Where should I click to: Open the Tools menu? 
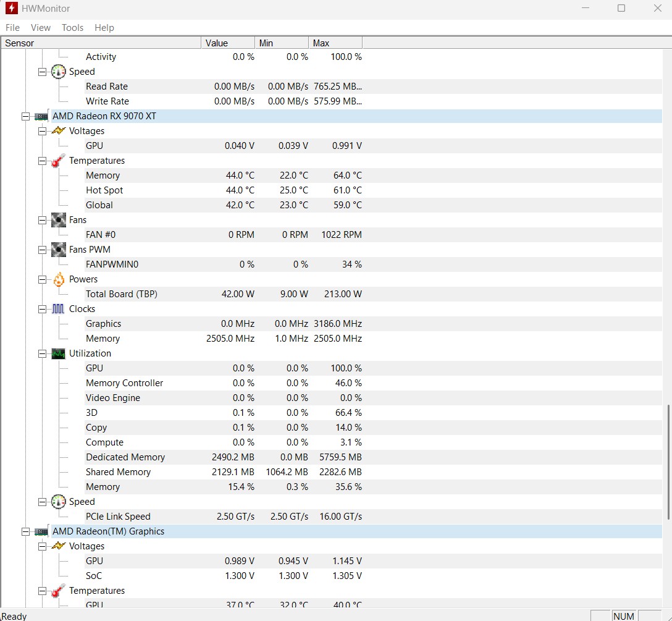coord(72,28)
